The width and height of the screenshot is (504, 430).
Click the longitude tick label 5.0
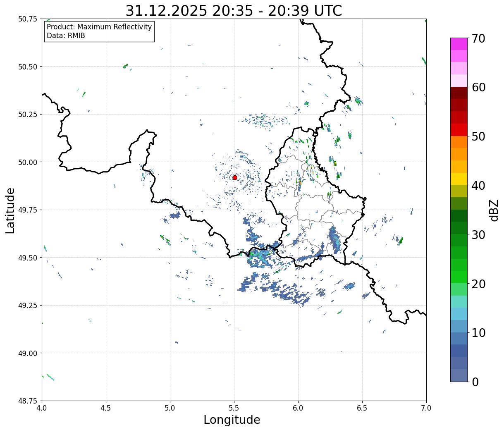click(x=170, y=408)
